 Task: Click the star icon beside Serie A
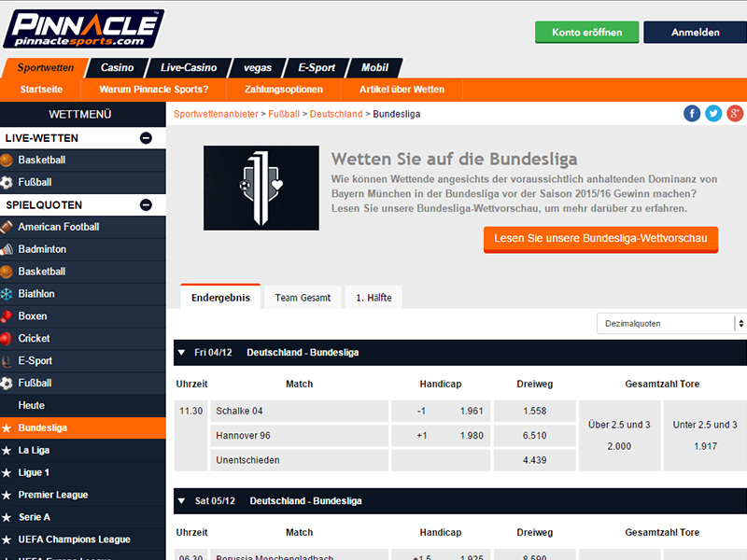[7, 517]
